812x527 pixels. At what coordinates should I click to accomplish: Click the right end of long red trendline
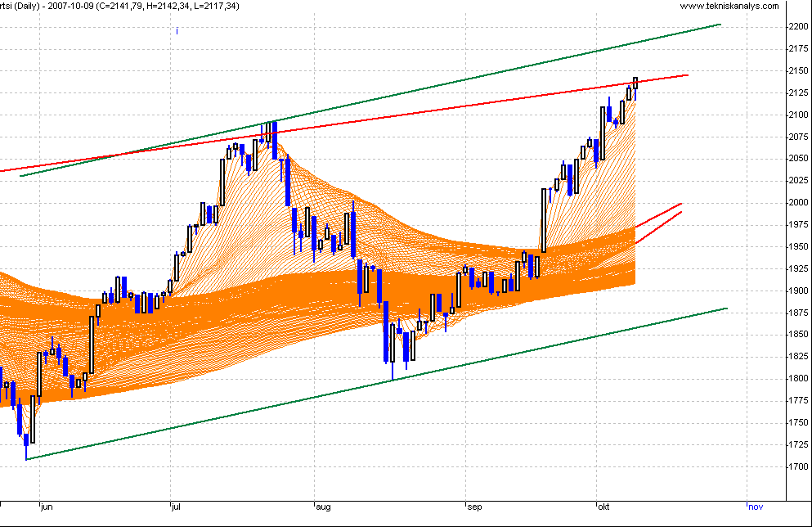[686, 75]
